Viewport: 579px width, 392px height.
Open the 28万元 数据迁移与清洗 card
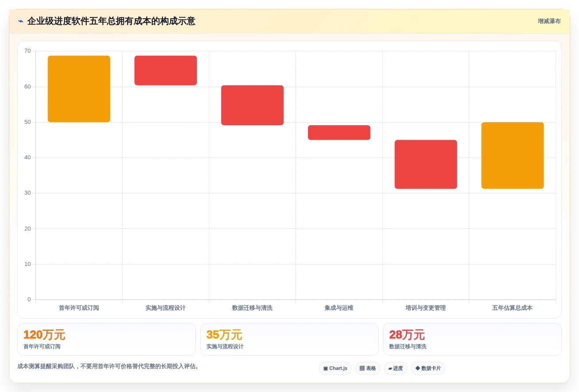(x=472, y=339)
